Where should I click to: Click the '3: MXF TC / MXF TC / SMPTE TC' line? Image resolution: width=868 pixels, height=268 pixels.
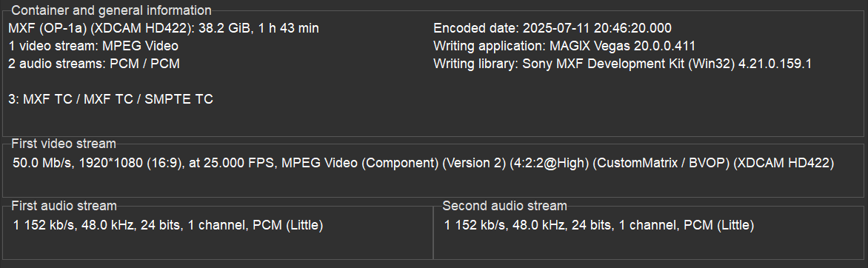[110, 99]
